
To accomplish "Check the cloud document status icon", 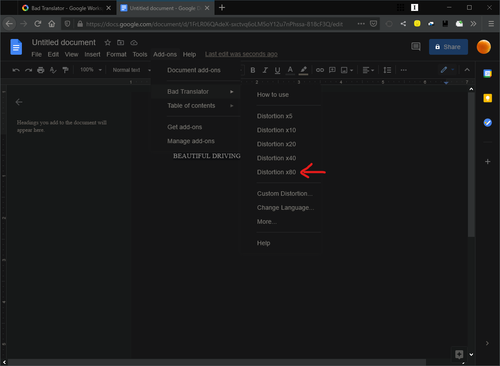I will (134, 43).
